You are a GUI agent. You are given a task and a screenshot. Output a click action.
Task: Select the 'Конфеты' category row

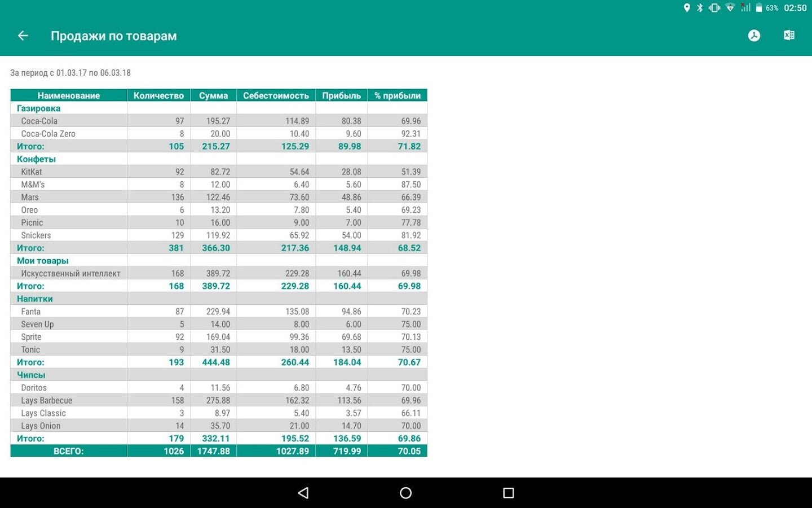(x=219, y=159)
